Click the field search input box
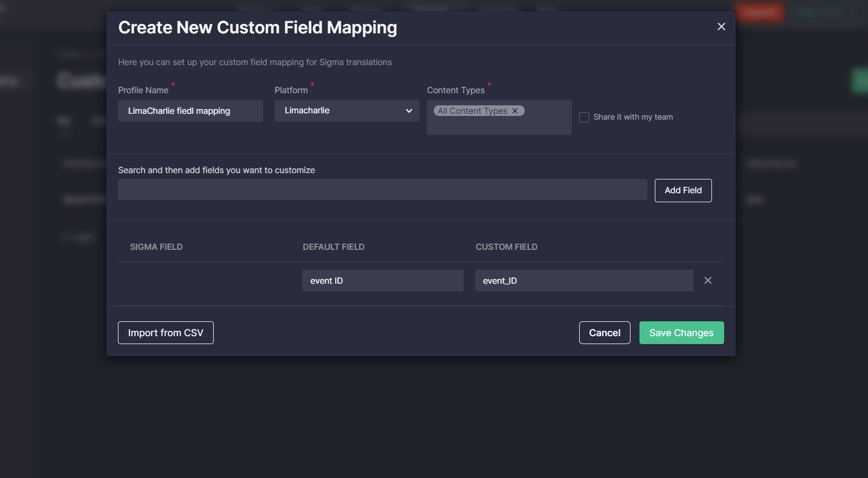The height and width of the screenshot is (478, 868). tap(382, 190)
